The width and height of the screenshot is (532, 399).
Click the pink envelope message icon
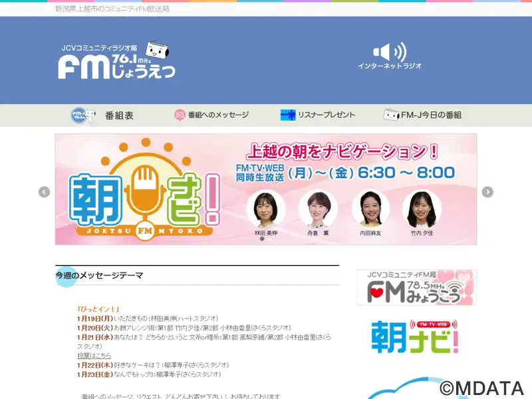[x=180, y=114]
